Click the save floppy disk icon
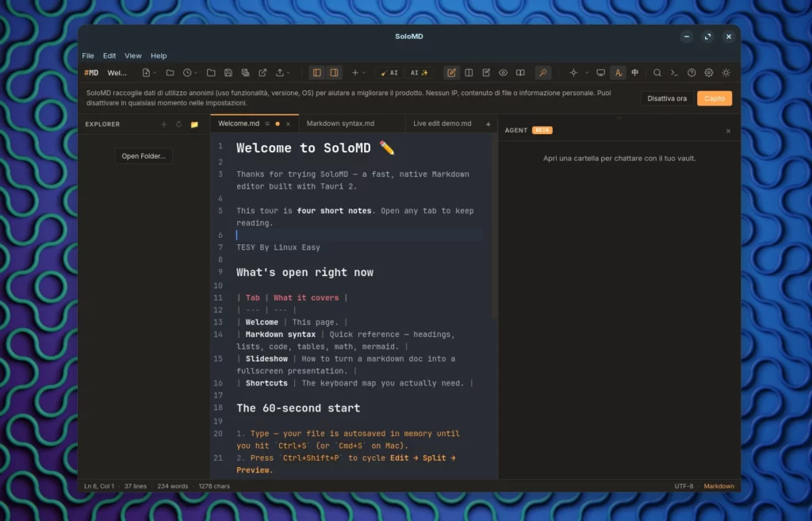The width and height of the screenshot is (812, 521). (228, 73)
